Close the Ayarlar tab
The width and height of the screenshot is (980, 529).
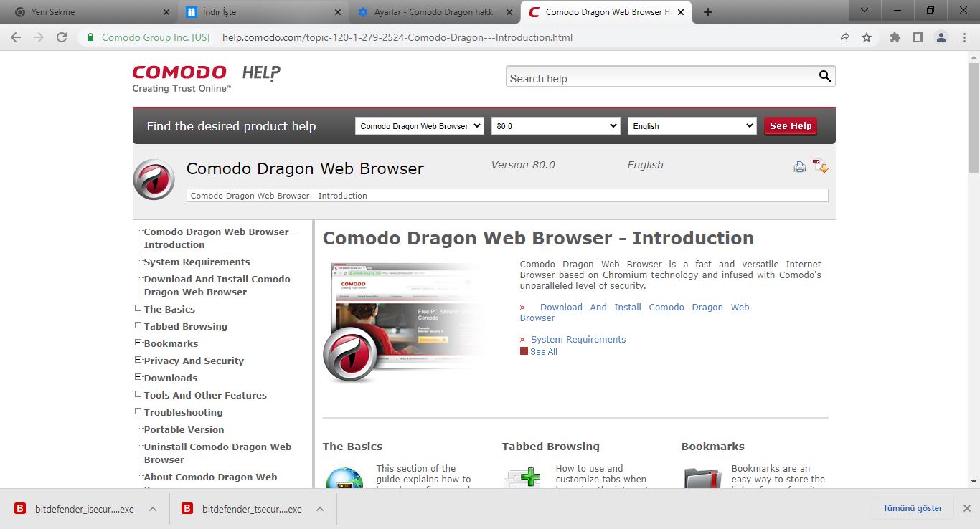point(509,12)
